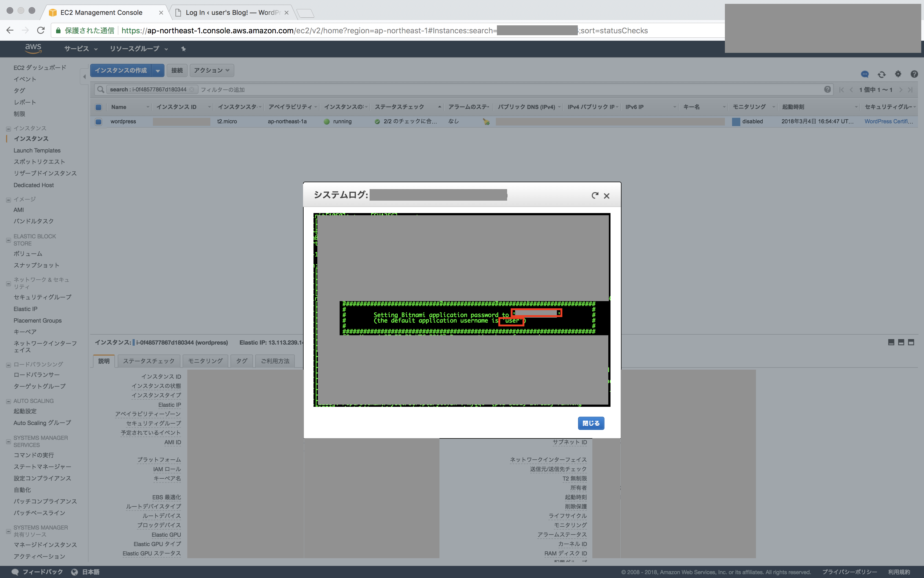Open the リソースグループ menu dropdown
The width and height of the screenshot is (924, 578).
139,49
